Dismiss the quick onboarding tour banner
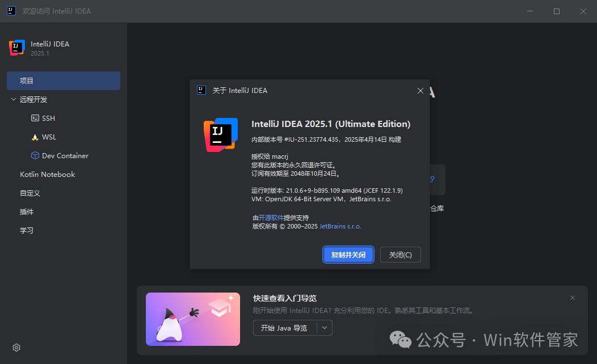This screenshot has width=597, height=364. click(573, 298)
